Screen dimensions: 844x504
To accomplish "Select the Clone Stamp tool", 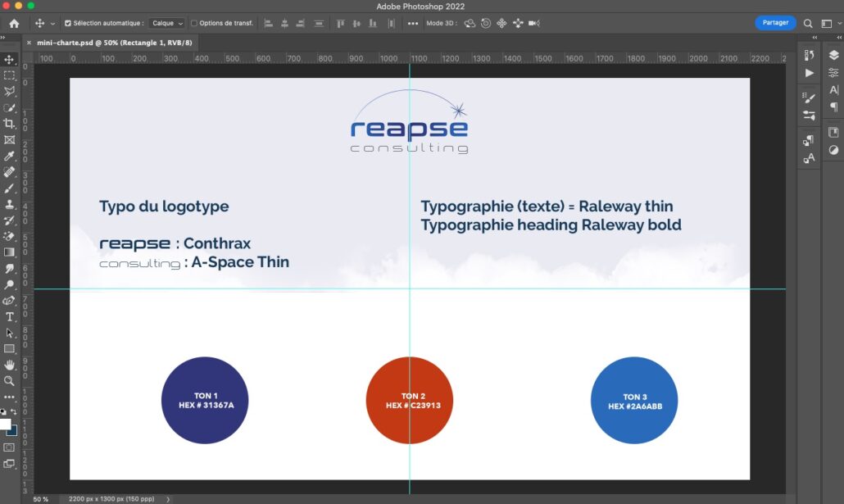I will coord(9,204).
